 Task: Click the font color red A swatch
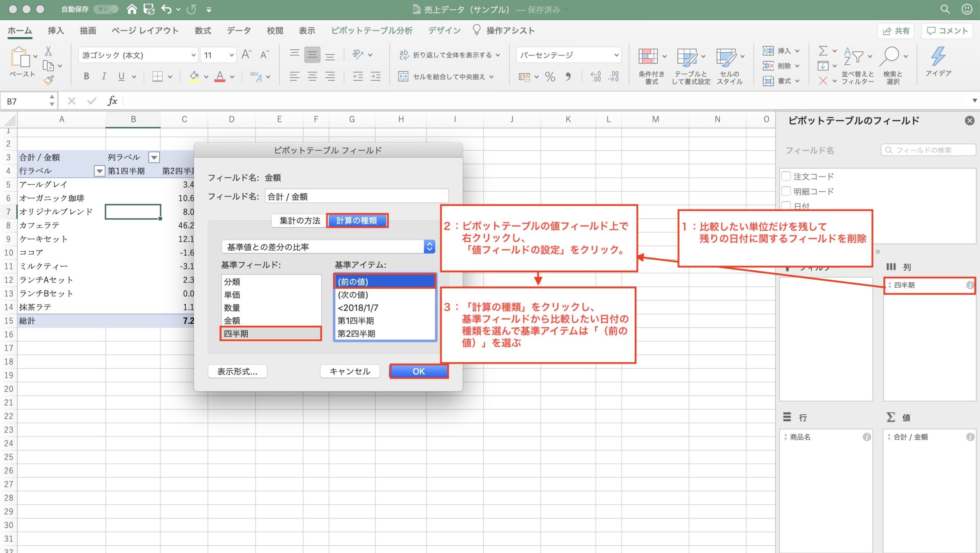click(220, 77)
